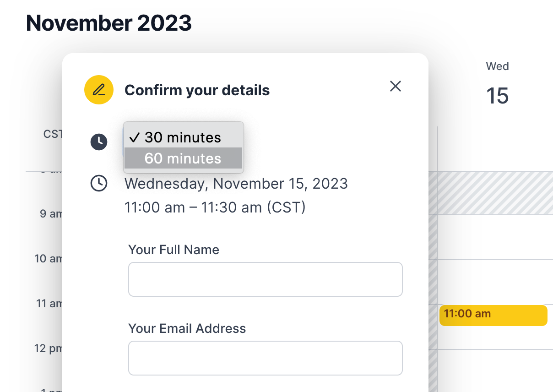Click the outlined clock icon beside the date
The image size is (553, 392).
[x=99, y=183]
